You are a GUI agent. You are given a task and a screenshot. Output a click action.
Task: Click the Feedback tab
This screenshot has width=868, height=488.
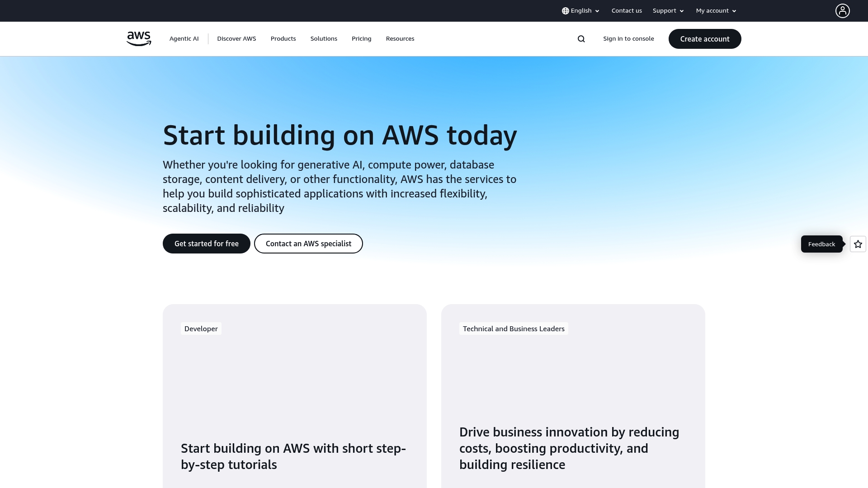coord(821,244)
